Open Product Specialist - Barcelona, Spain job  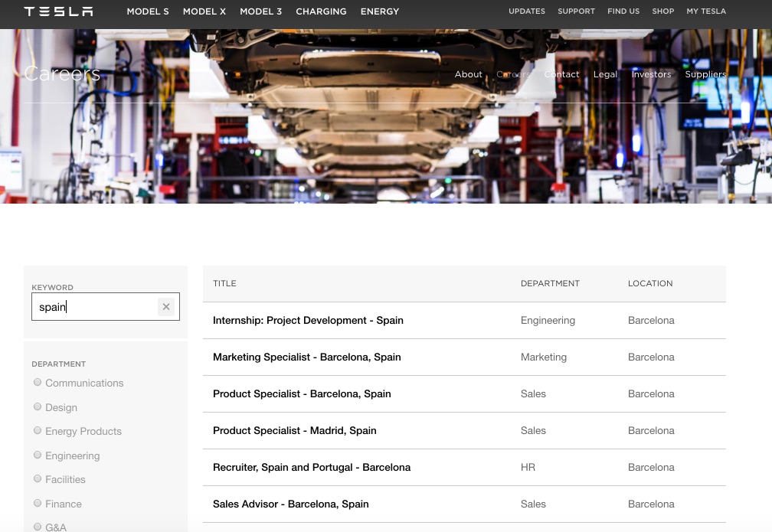coord(302,393)
